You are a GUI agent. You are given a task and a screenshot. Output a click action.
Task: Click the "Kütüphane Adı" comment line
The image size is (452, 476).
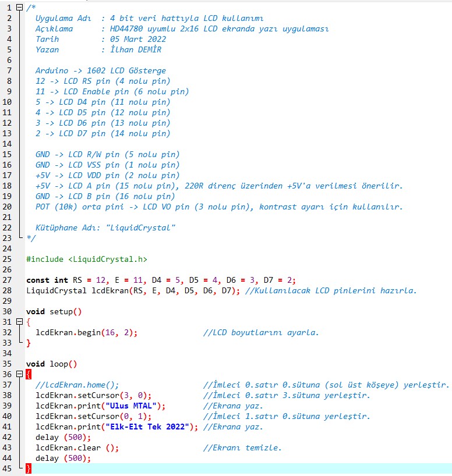pos(105,228)
